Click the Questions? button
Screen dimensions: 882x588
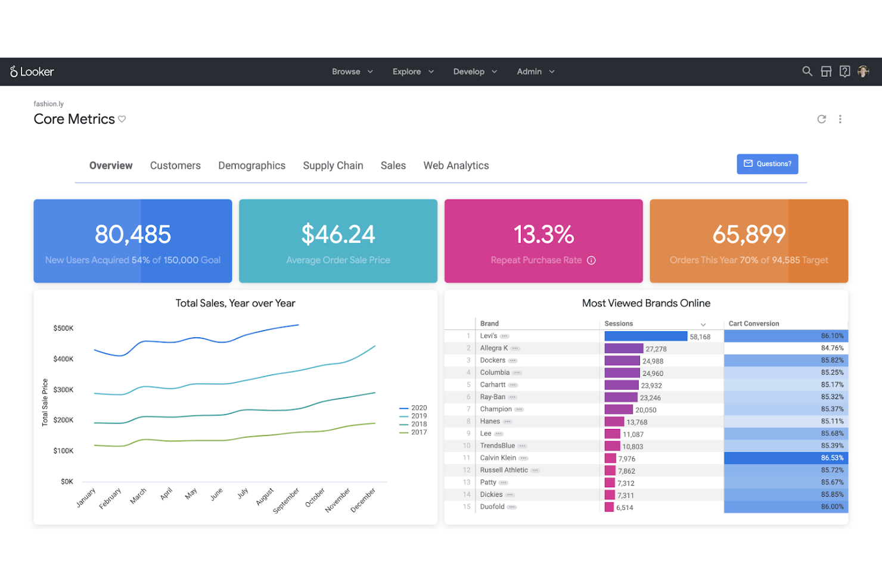(768, 164)
